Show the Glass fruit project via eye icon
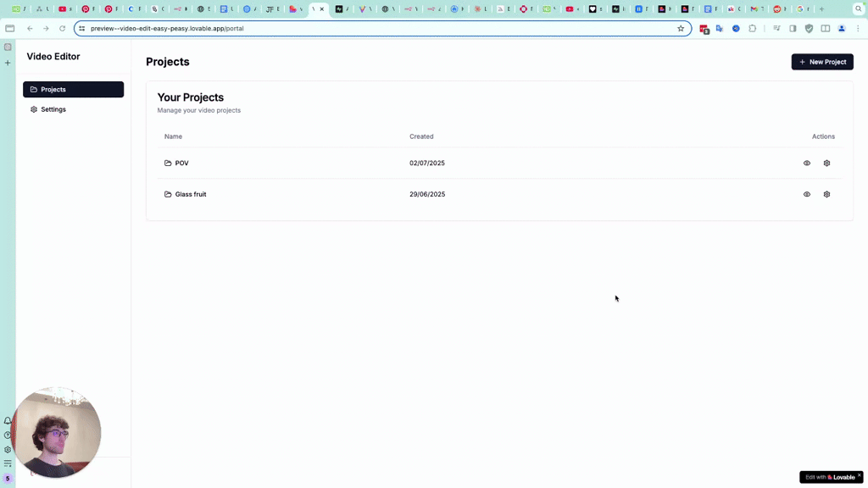The height and width of the screenshot is (488, 868). [x=806, y=194]
